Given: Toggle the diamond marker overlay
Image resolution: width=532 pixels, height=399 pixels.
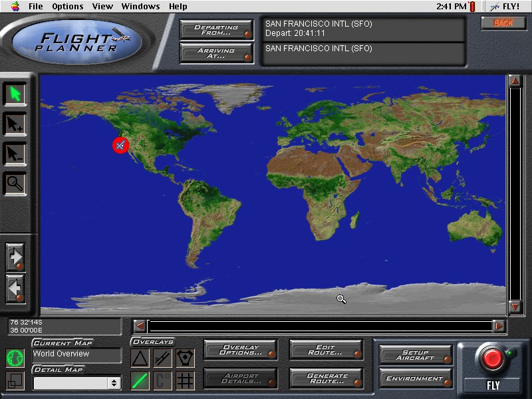Looking at the screenshot, I should click(186, 358).
